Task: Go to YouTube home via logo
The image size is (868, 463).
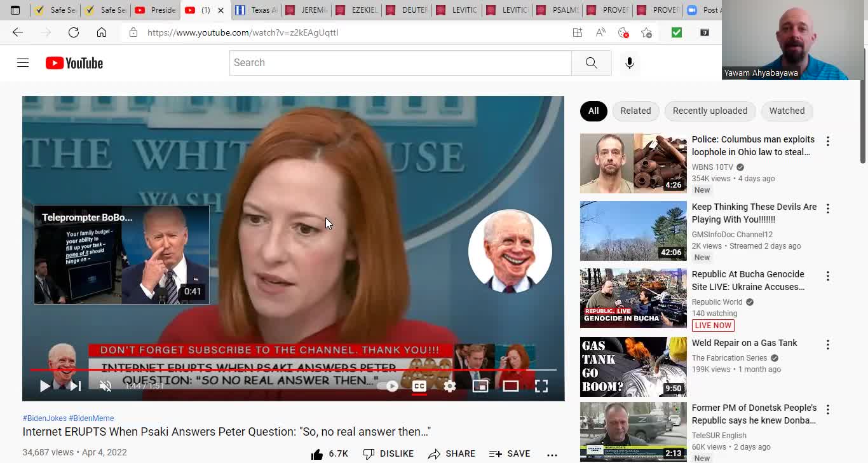Action: pyautogui.click(x=74, y=63)
